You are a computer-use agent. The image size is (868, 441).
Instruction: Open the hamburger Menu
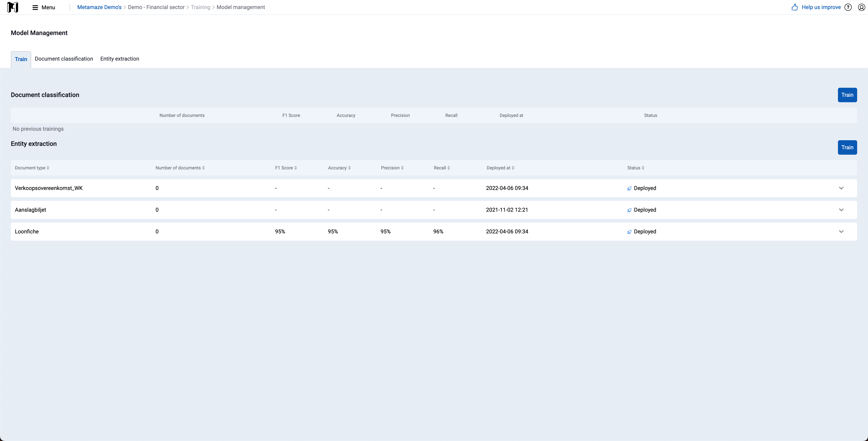point(43,7)
